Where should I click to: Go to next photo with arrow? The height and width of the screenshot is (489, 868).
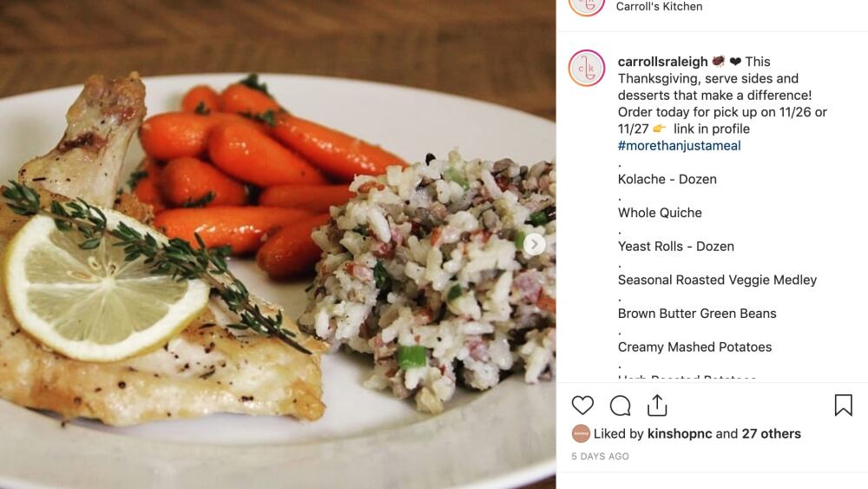pyautogui.click(x=534, y=244)
